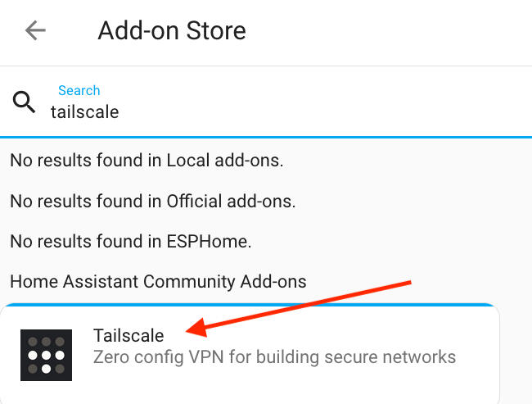Place cursor in the typed tailscale text
This screenshot has width=532, height=404.
click(85, 111)
